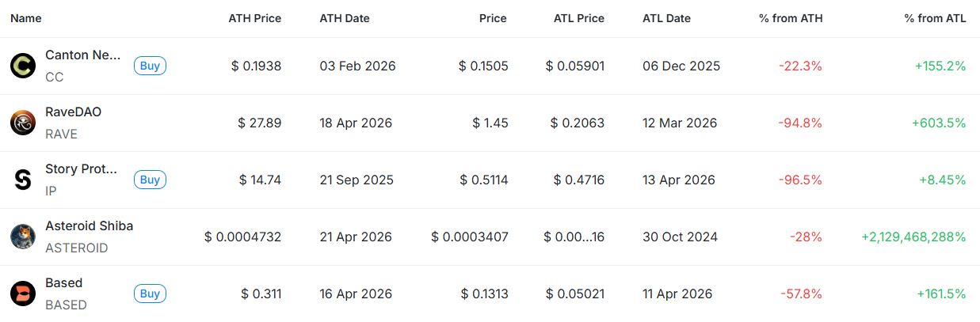Open the Canton Network name link
Image resolution: width=980 pixels, height=322 pixels.
tap(83, 55)
